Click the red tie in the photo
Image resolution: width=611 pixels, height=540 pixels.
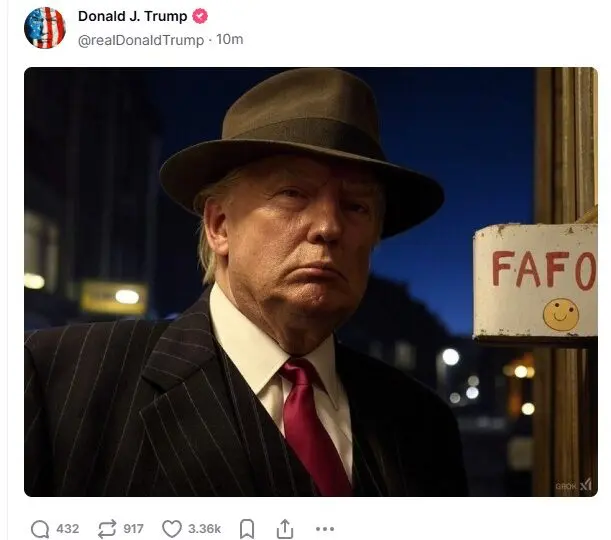[313, 427]
